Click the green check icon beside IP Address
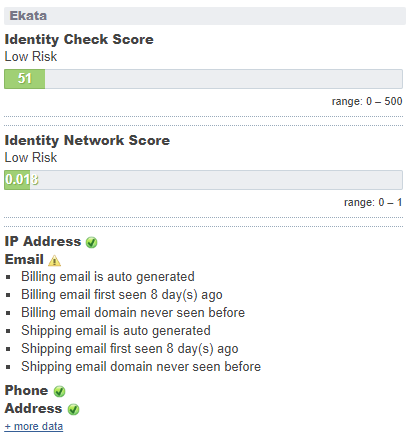This screenshot has width=409, height=436. tap(91, 242)
